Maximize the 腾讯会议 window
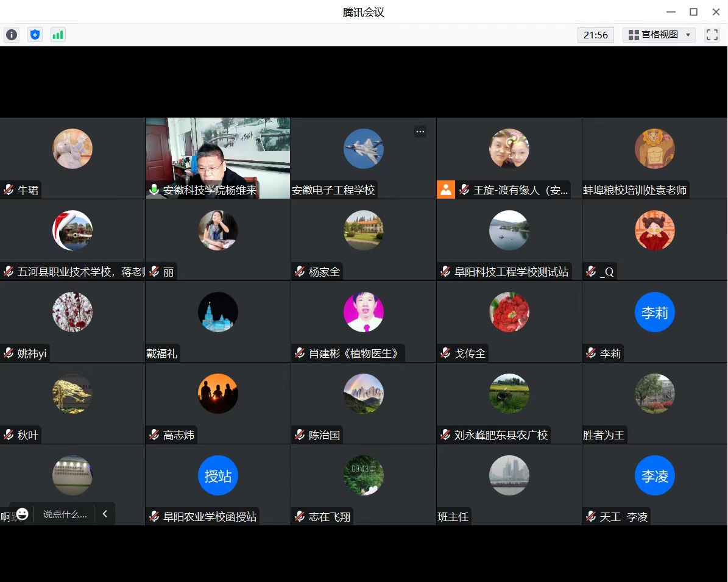Screen dimensions: 728x582 pos(693,12)
